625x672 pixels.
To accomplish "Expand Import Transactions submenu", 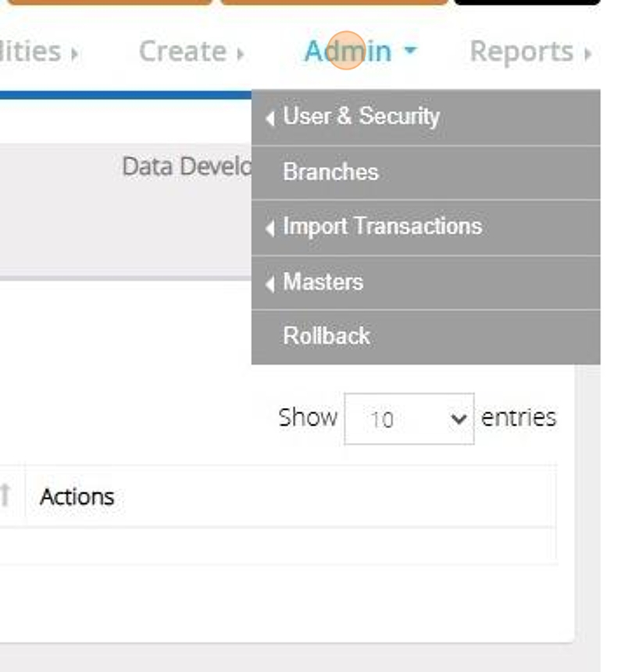I will click(x=382, y=227).
